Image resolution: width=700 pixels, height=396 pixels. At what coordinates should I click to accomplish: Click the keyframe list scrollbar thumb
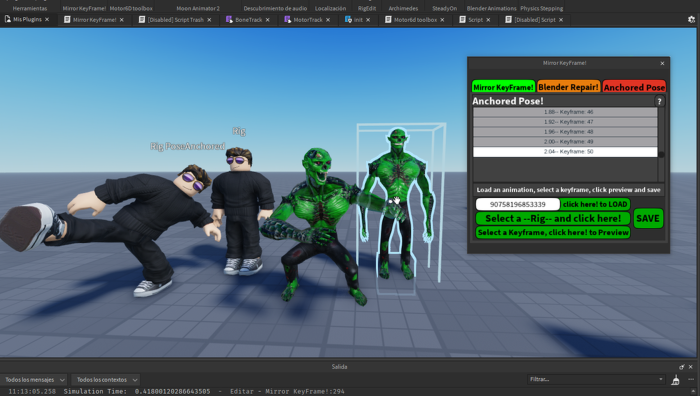click(661, 154)
